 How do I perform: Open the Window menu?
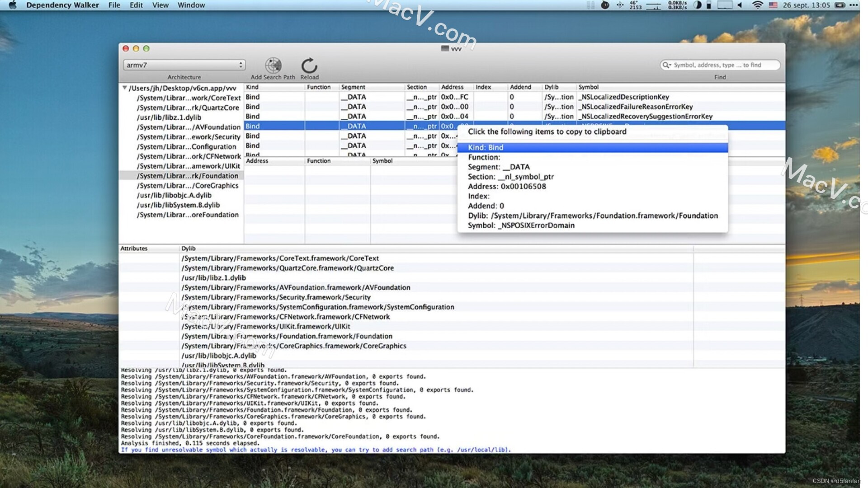191,5
